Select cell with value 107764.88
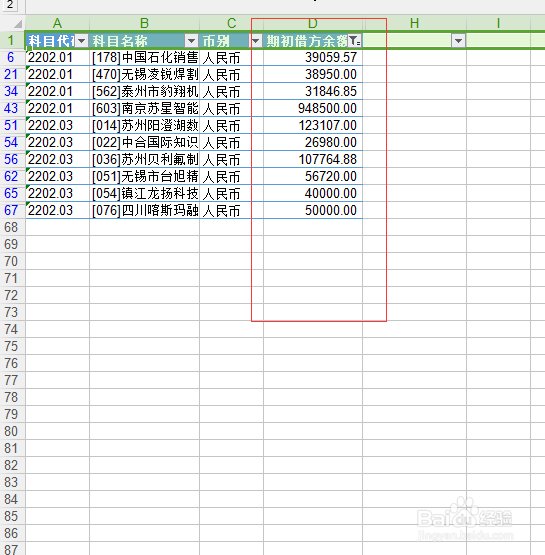The height and width of the screenshot is (555, 545). (x=313, y=159)
